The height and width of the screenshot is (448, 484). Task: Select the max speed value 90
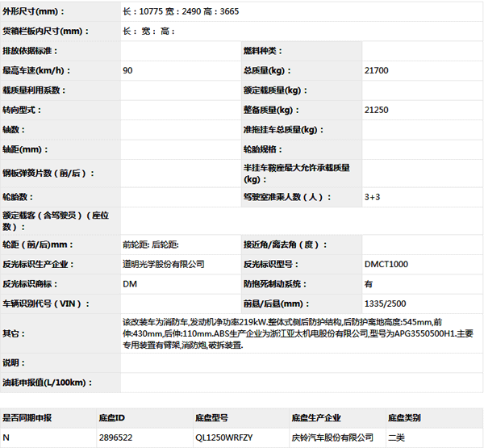click(x=128, y=71)
